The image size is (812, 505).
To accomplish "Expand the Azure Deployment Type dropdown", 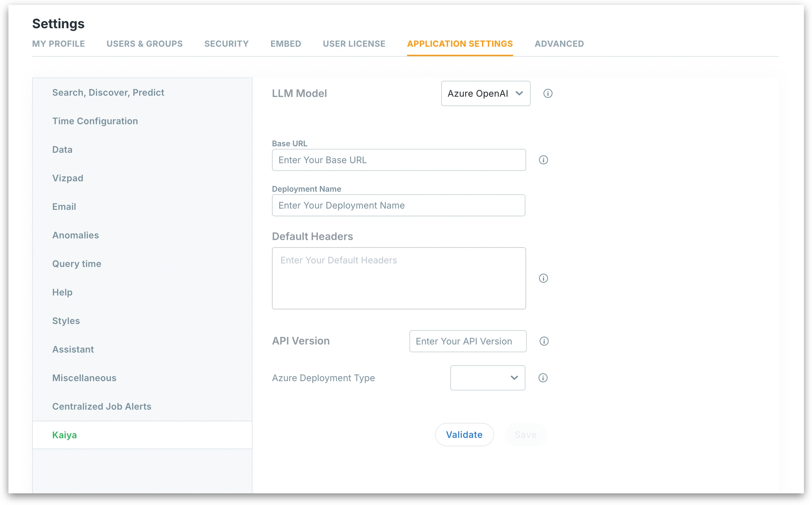I will point(487,378).
